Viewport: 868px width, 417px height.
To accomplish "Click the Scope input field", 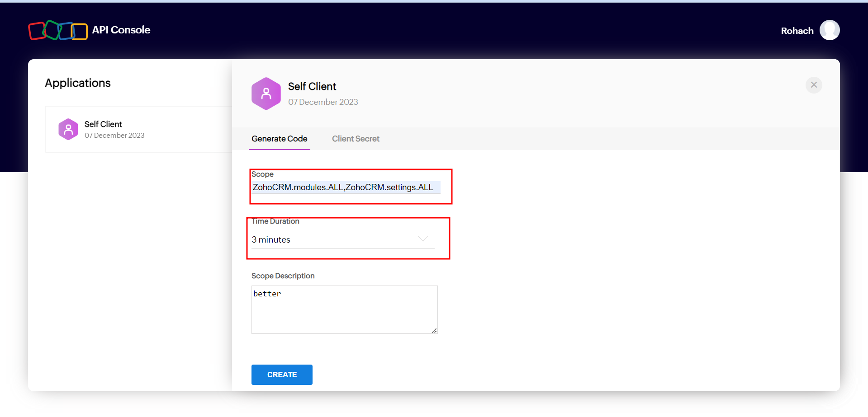I will click(x=346, y=187).
